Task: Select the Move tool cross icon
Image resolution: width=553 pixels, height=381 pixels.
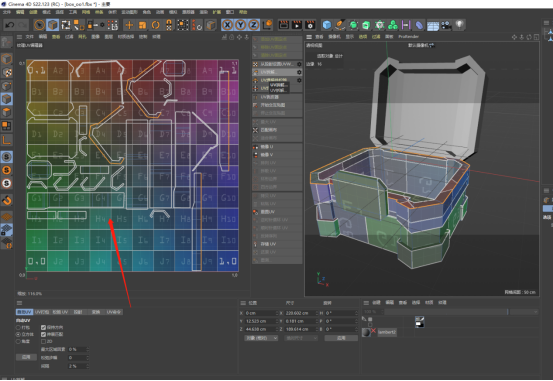Action: pos(129,25)
